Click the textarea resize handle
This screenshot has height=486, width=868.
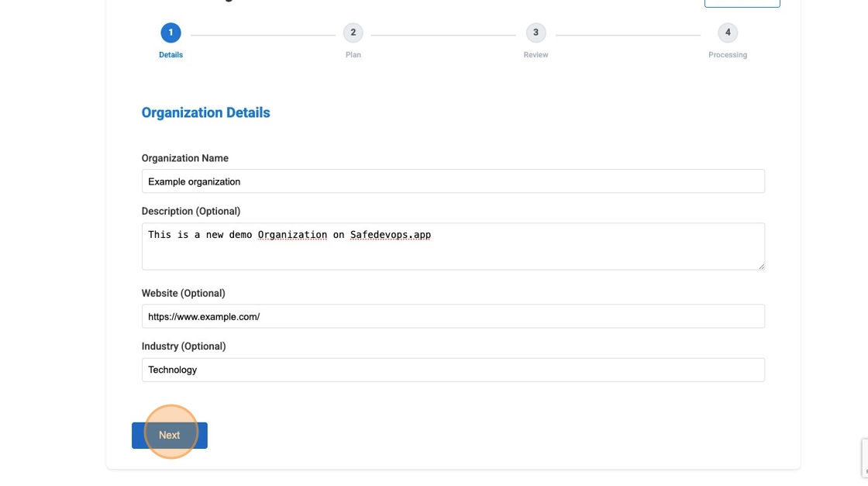[x=761, y=266]
